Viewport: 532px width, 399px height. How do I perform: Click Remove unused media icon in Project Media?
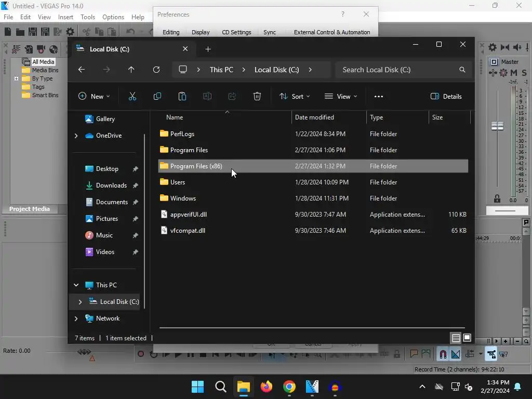pyautogui.click(x=16, y=49)
